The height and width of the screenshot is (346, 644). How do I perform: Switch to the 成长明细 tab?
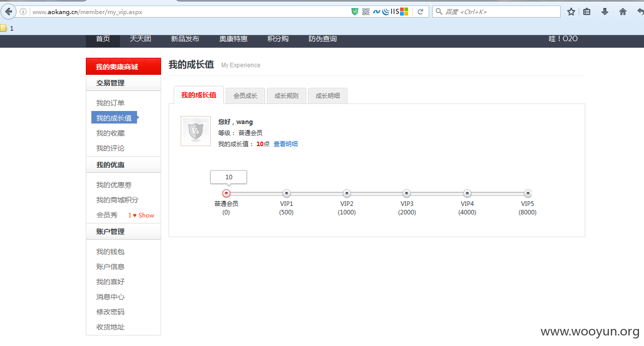(328, 95)
